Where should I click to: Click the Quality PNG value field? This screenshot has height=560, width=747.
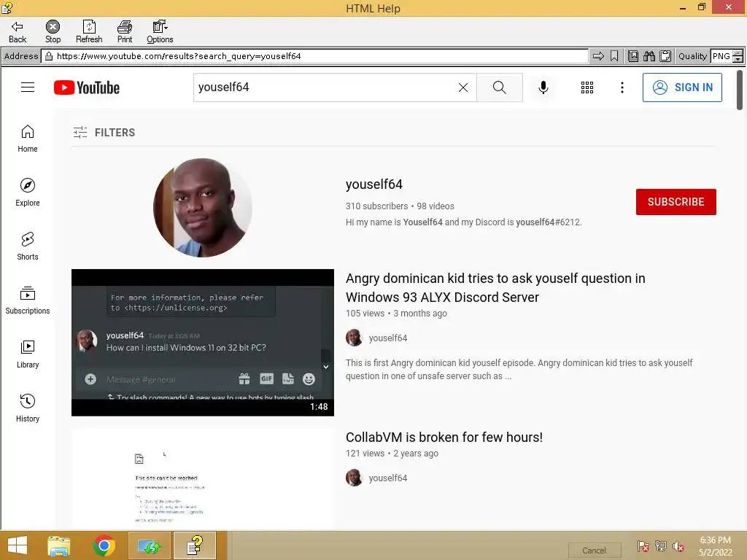click(721, 56)
